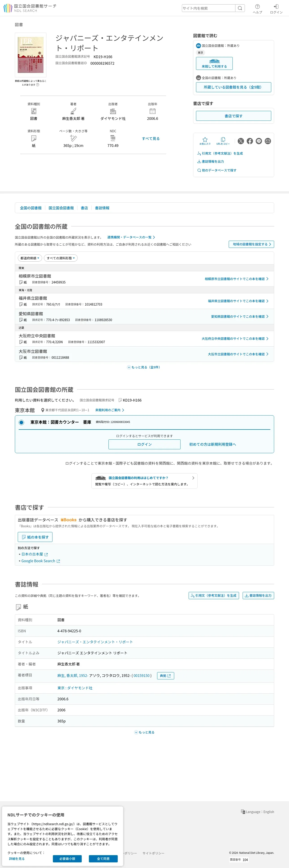Jump to 書誌情報 section tab

tap(102, 208)
